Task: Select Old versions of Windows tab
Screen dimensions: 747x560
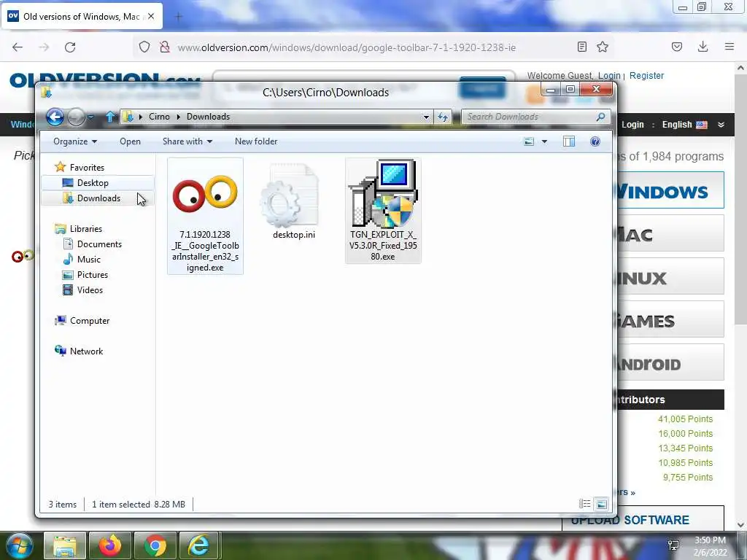Action: point(82,16)
